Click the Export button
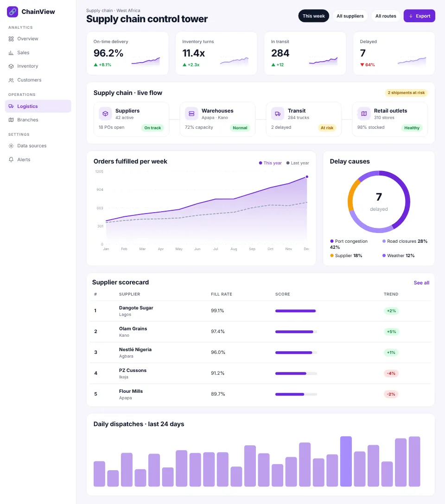Screen dimensions: 445x504 coord(420,16)
